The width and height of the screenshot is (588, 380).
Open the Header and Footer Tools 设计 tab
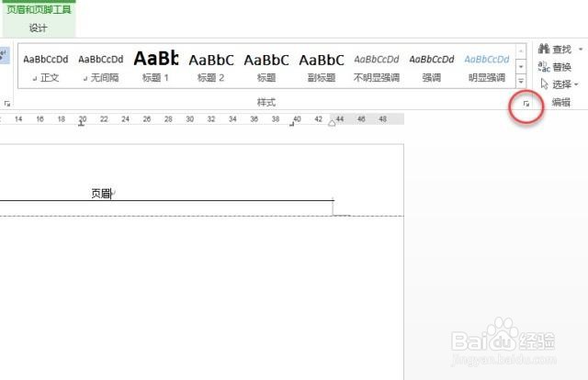point(39,28)
